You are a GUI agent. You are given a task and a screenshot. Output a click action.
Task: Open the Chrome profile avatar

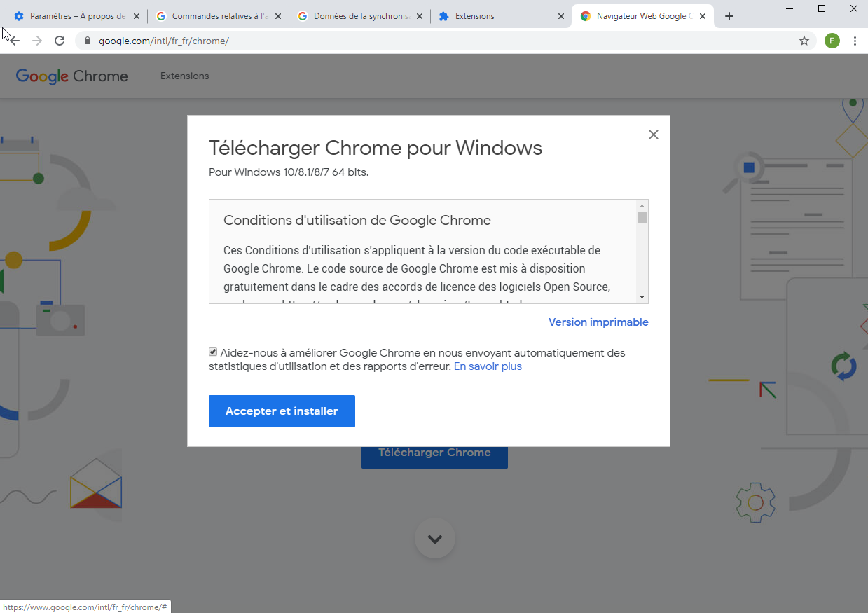tap(832, 41)
